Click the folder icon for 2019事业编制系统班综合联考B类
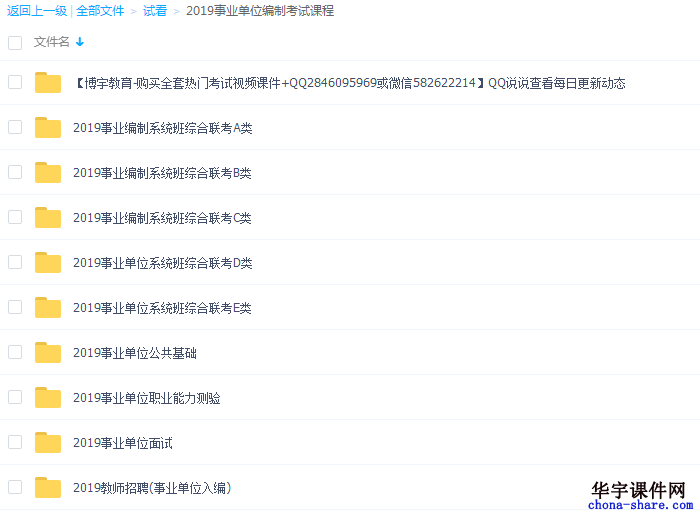Screen dimensions: 700x517 pyautogui.click(x=48, y=172)
